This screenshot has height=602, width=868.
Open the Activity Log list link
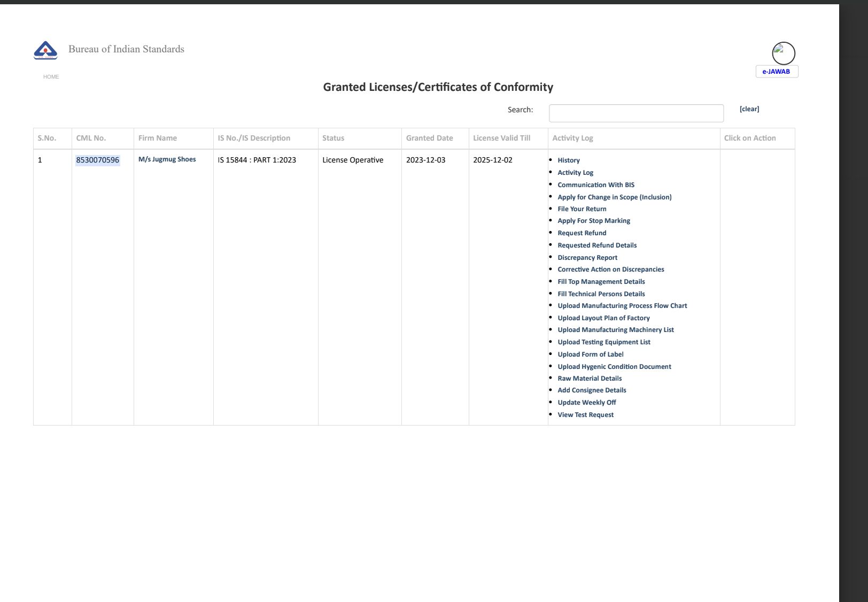click(576, 173)
